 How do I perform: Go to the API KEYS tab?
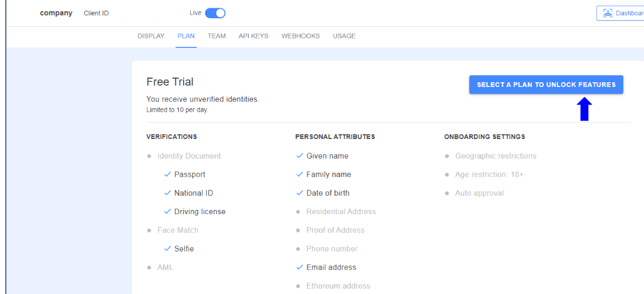click(x=254, y=36)
